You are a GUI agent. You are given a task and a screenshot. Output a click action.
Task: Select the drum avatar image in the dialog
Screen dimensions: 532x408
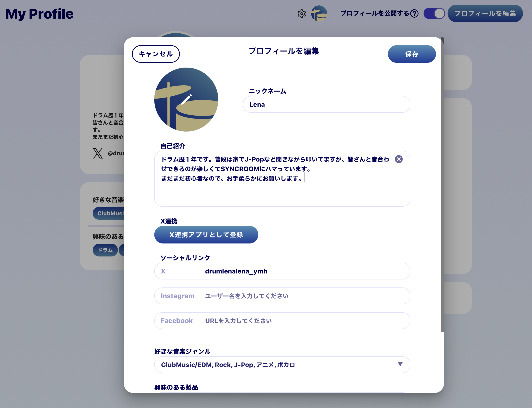[186, 99]
